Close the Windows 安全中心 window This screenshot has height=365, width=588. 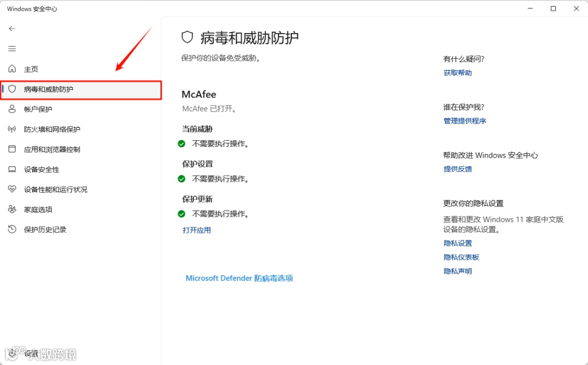[x=577, y=8]
